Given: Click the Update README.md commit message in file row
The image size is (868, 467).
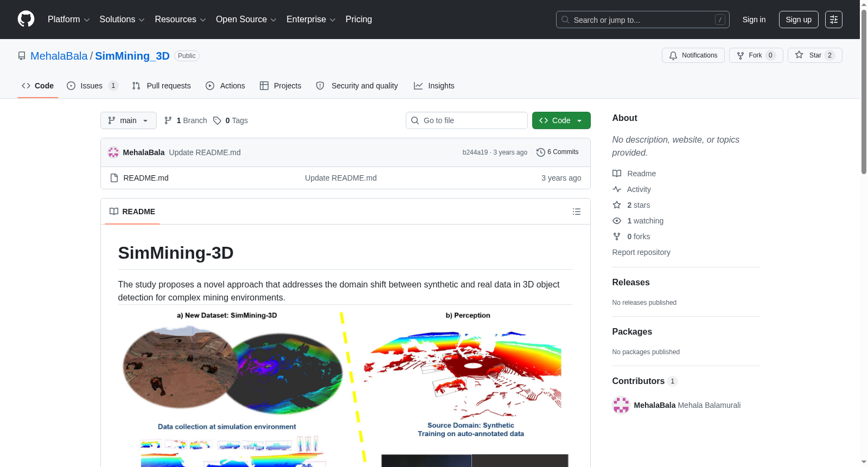Looking at the screenshot, I should (x=341, y=178).
